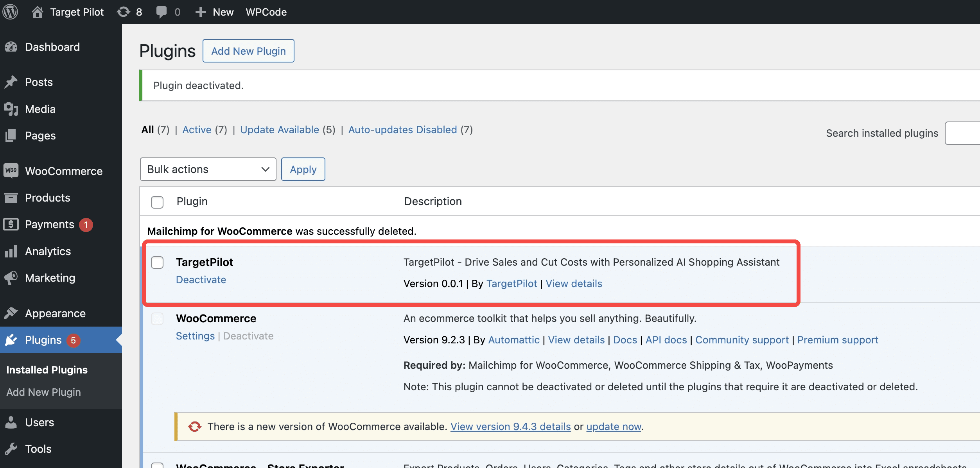Screen dimensions: 980x468
Task: Click the WordPress logo icon
Action: tap(11, 12)
